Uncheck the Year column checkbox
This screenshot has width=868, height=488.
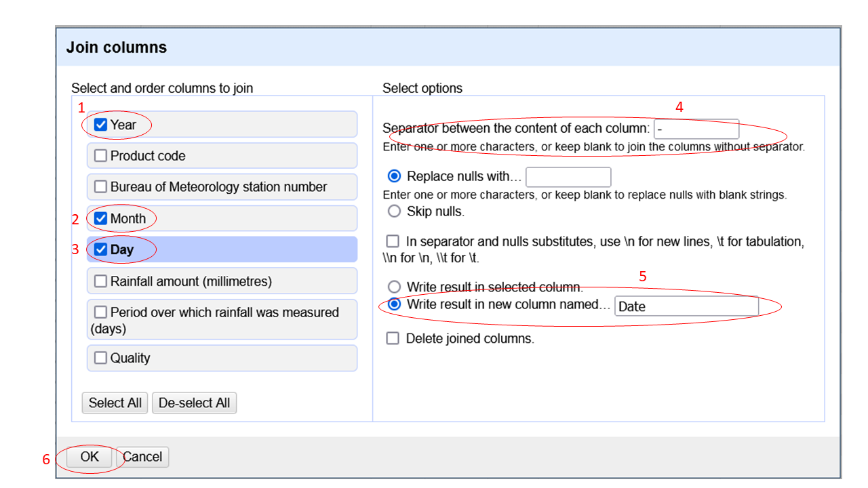point(101,125)
